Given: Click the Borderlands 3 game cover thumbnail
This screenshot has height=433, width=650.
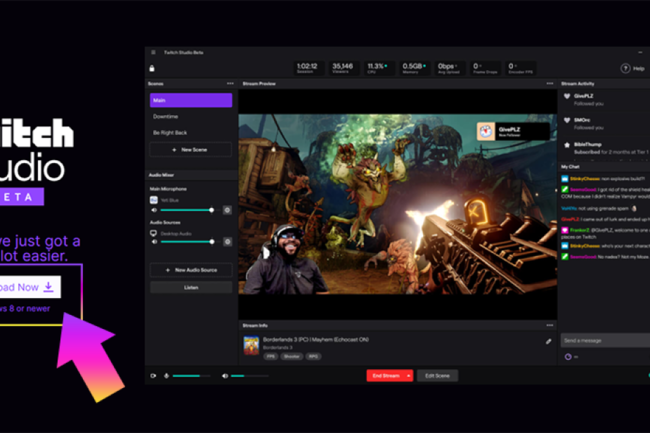Looking at the screenshot, I should click(252, 345).
